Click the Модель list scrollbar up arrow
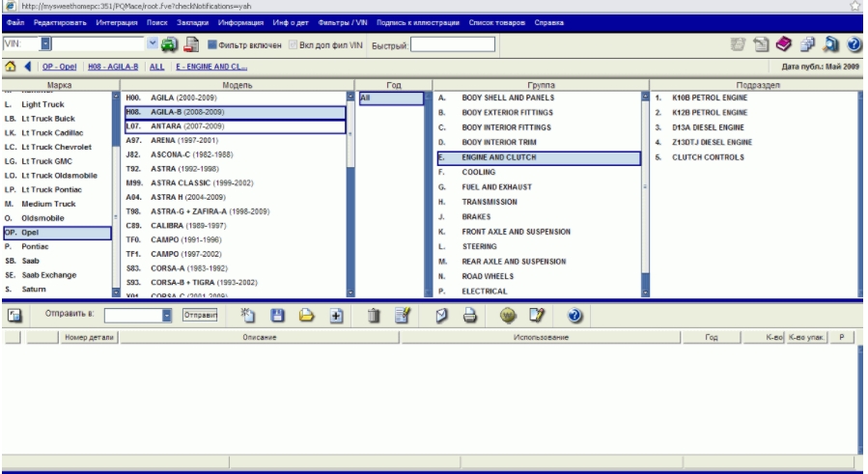 click(350, 97)
